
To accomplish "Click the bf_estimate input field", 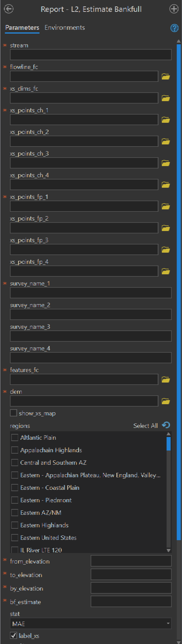I will 131,601.
